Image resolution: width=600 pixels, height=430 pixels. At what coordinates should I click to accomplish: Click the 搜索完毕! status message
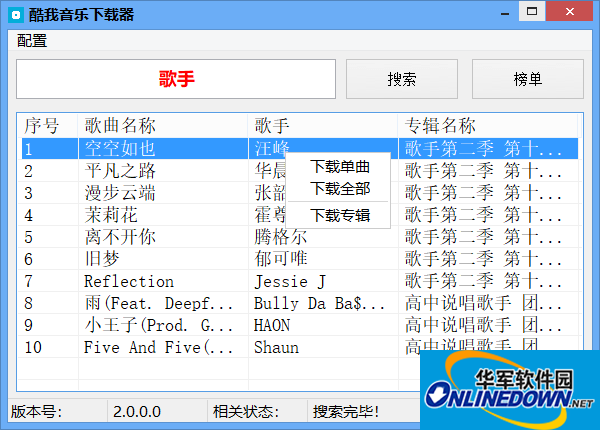pyautogui.click(x=346, y=412)
